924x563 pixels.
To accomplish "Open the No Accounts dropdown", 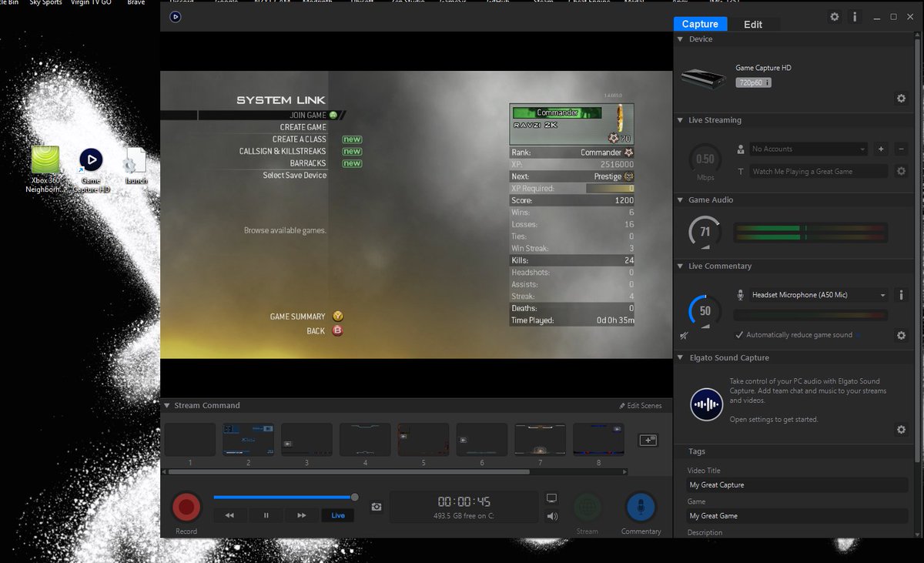I will click(808, 149).
